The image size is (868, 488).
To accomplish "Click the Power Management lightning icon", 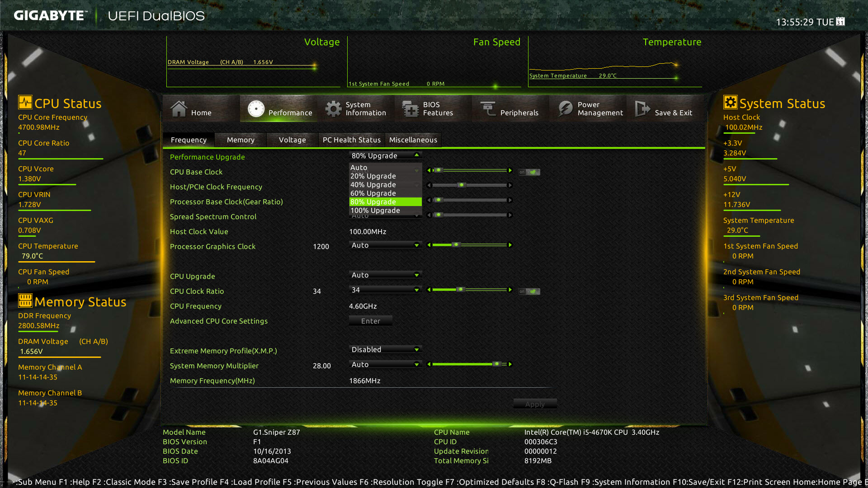I will (x=565, y=108).
